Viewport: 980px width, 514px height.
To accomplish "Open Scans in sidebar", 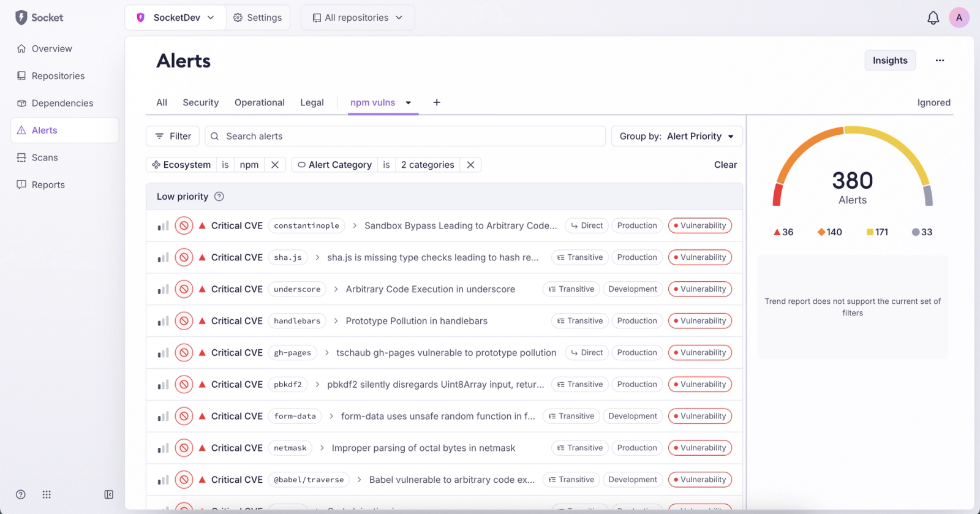I will coord(65,157).
